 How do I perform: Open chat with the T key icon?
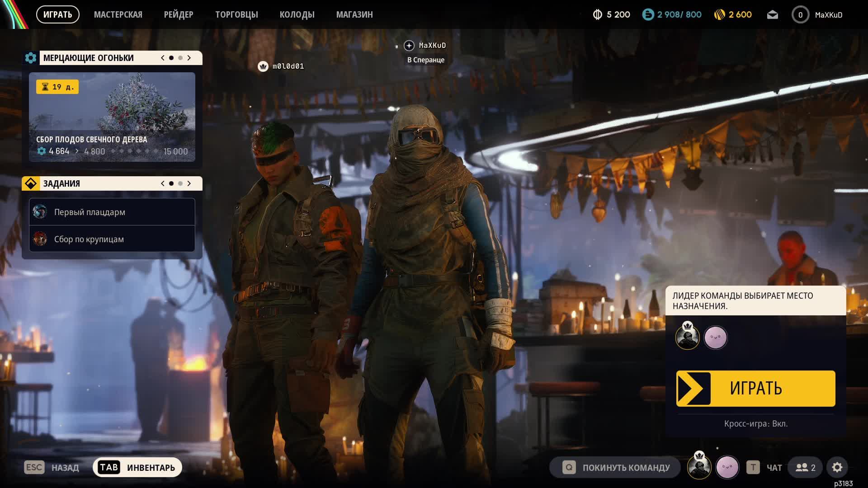(x=753, y=467)
